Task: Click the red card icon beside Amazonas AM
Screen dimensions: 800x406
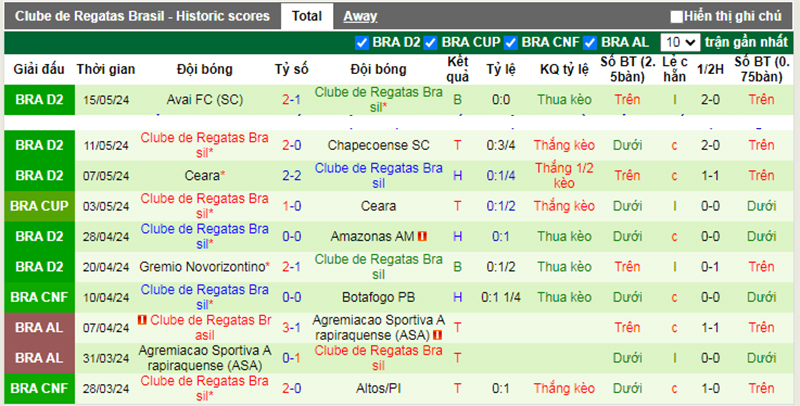Action: point(422,236)
